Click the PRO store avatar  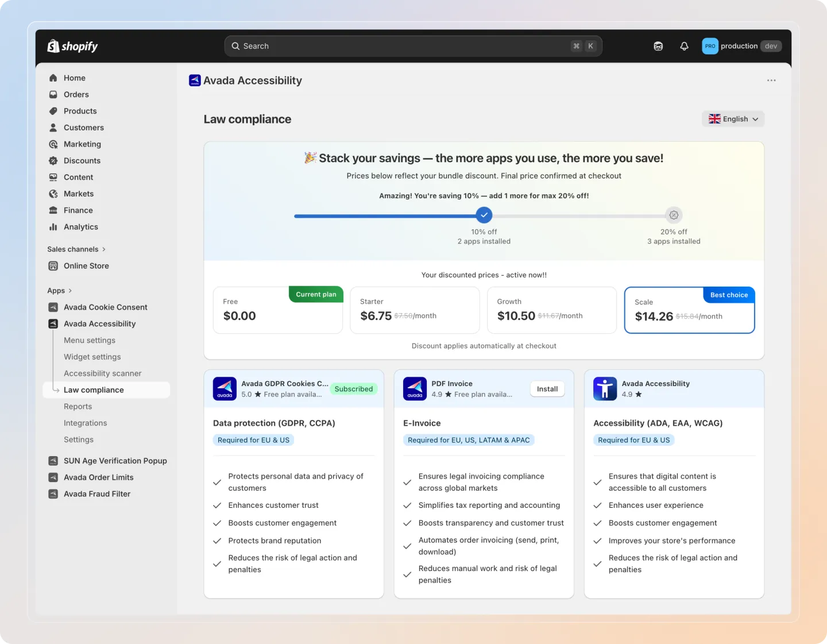[710, 46]
